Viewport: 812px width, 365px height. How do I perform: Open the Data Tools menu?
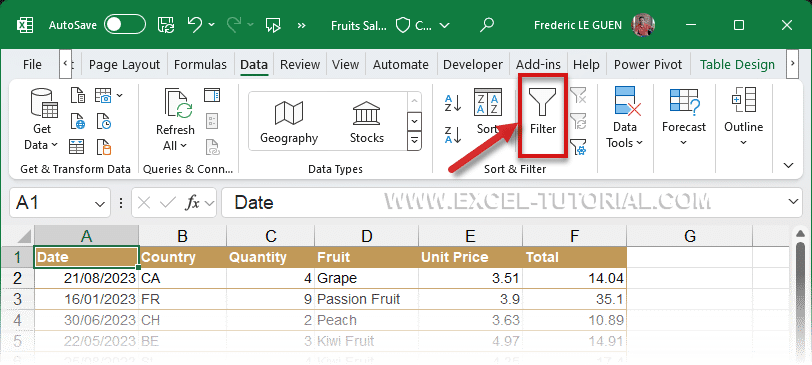coord(625,119)
